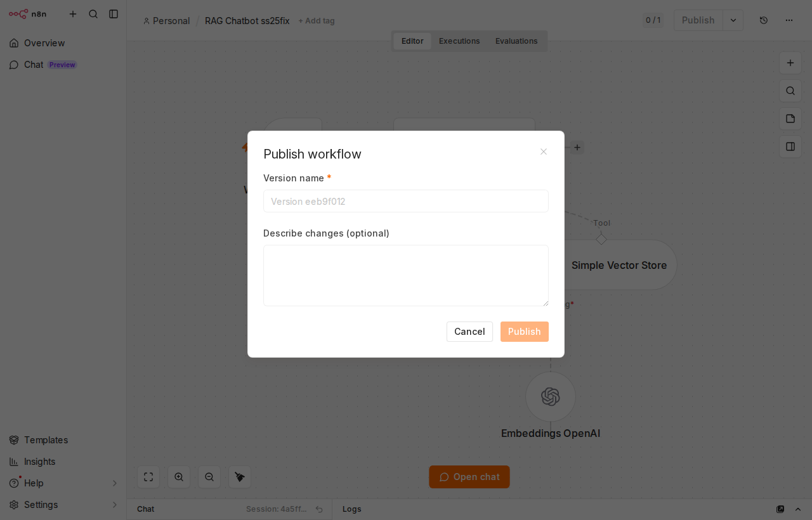
Task: Click the 0 / 1 counter badge
Action: tap(653, 20)
